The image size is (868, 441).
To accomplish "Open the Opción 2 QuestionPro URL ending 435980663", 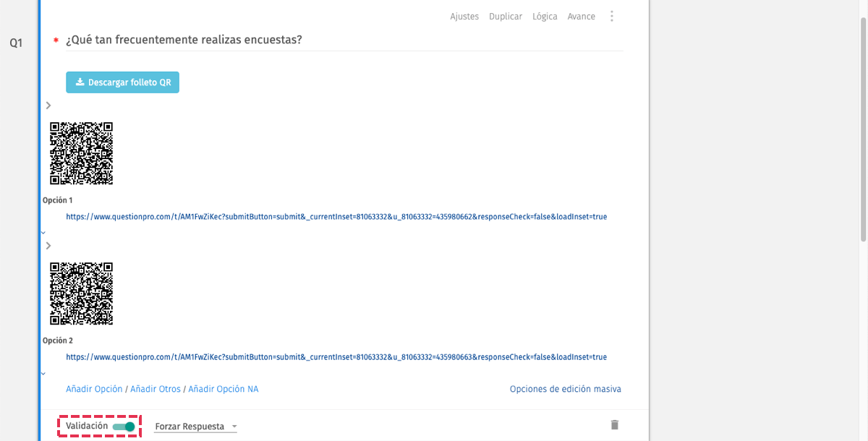I will (x=336, y=356).
